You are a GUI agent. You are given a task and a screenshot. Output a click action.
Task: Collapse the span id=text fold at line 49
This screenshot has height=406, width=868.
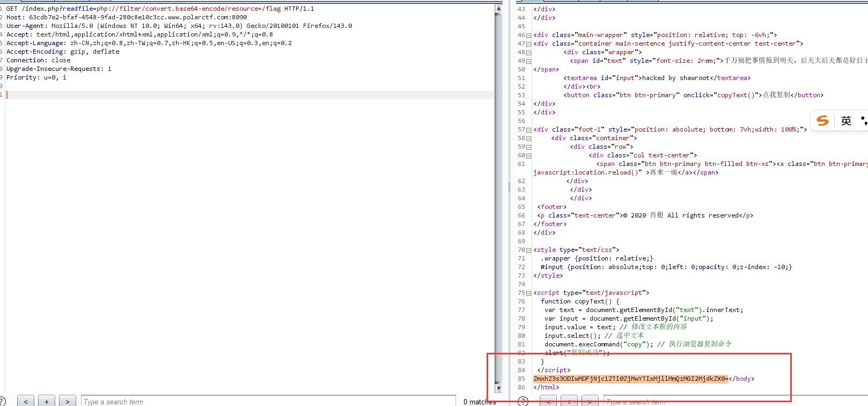529,61
